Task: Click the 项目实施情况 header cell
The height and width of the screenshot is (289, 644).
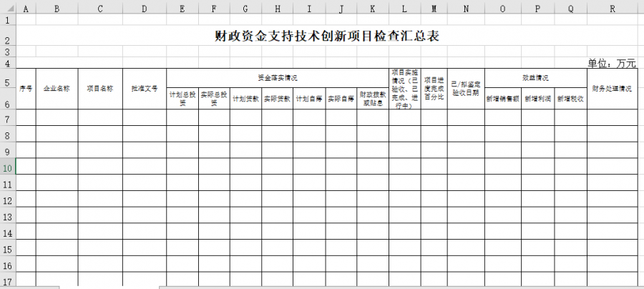Action: click(404, 89)
